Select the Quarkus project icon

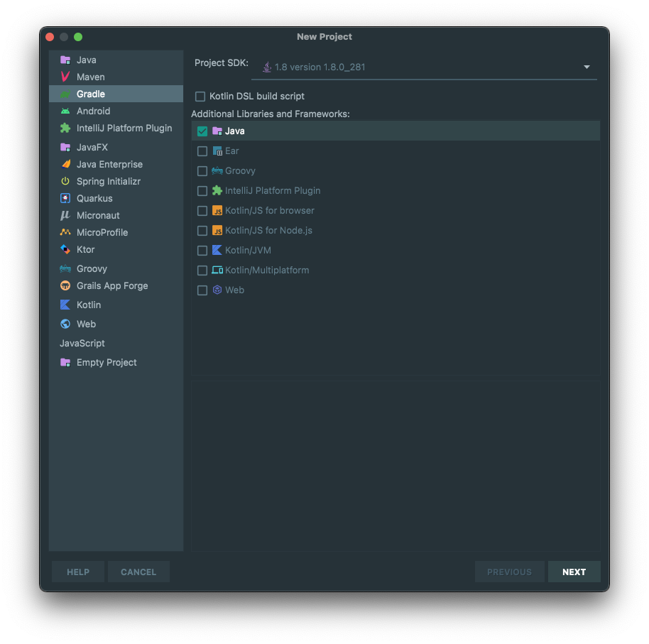click(x=64, y=198)
